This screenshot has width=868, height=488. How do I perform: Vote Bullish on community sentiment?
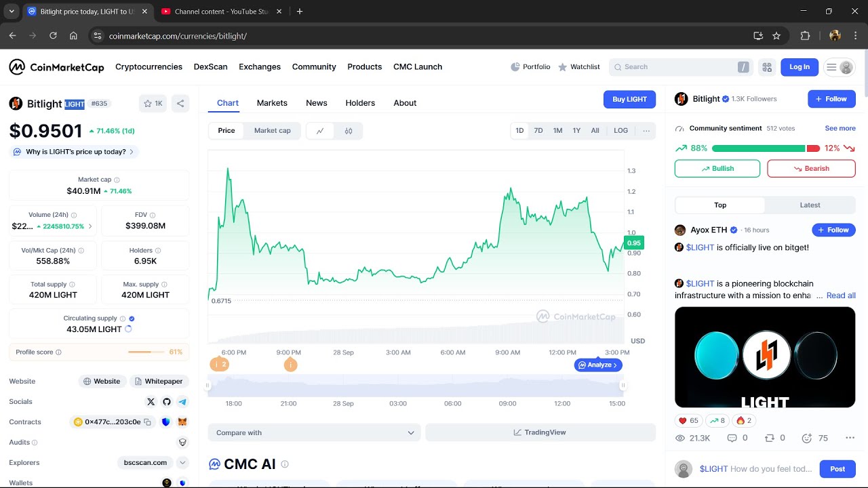[717, 169]
